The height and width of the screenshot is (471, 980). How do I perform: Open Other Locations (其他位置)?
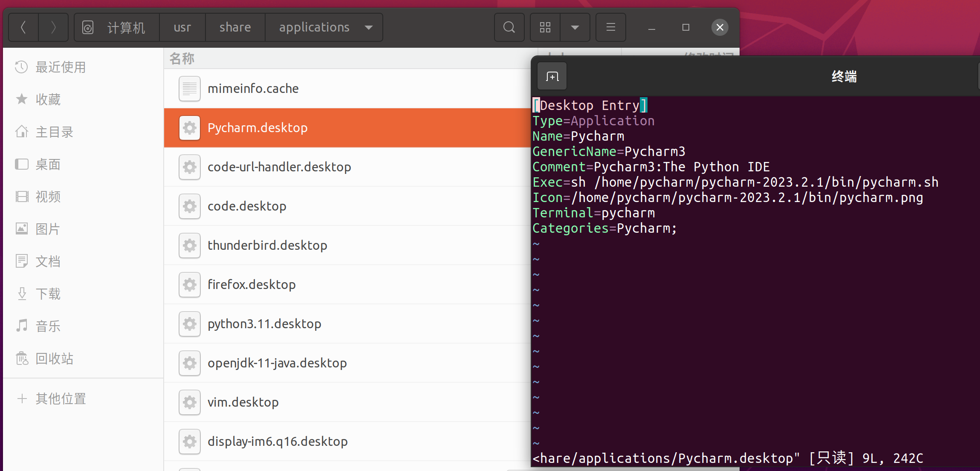point(61,399)
